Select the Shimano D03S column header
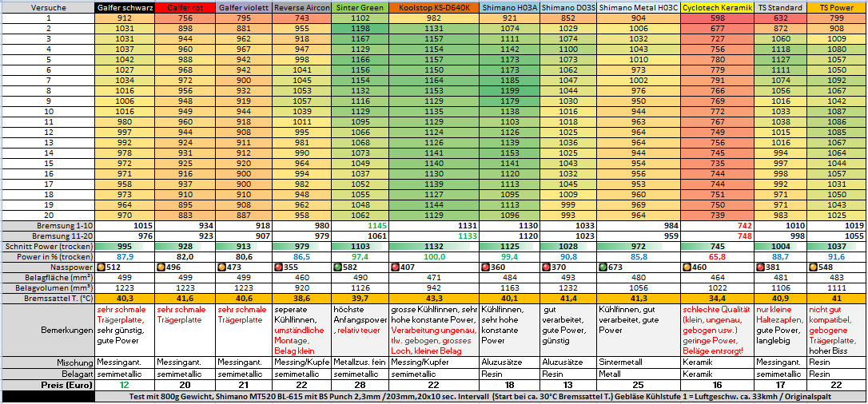The image size is (868, 404). coord(567,8)
